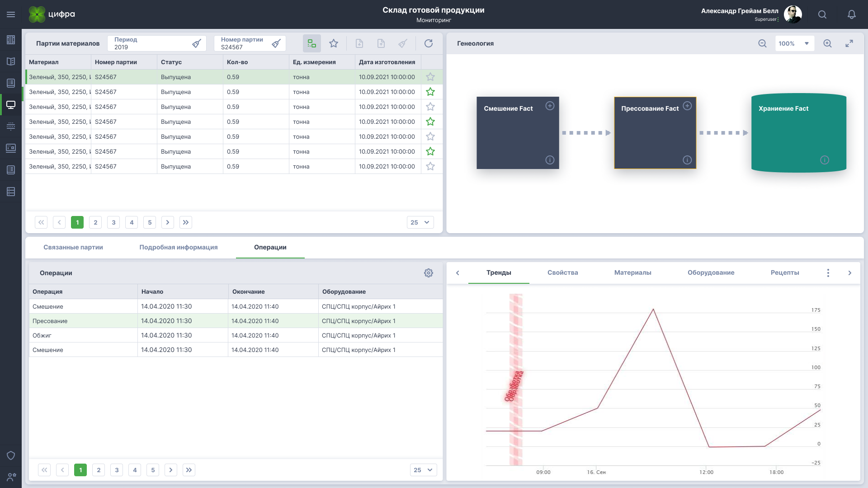Open the shield icon in left sidebar
The height and width of the screenshot is (488, 868).
click(11, 455)
